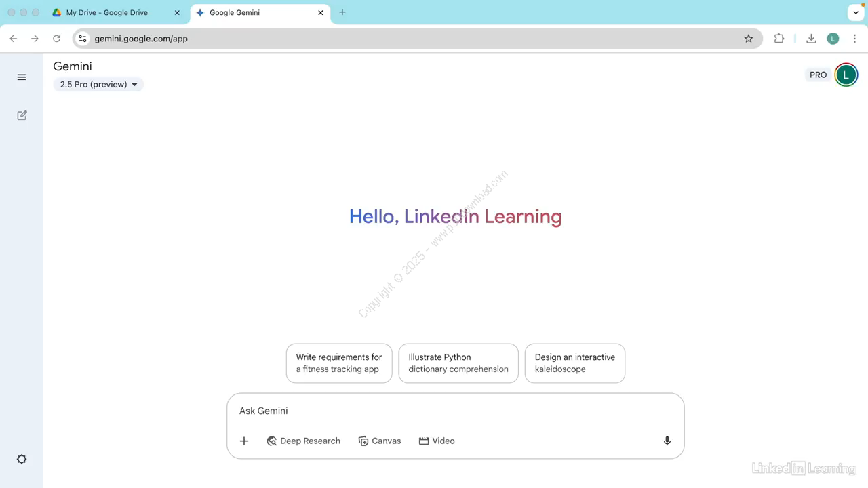Image resolution: width=868 pixels, height=488 pixels.
Task: Open Chrome three-dot menu
Action: tap(854, 39)
